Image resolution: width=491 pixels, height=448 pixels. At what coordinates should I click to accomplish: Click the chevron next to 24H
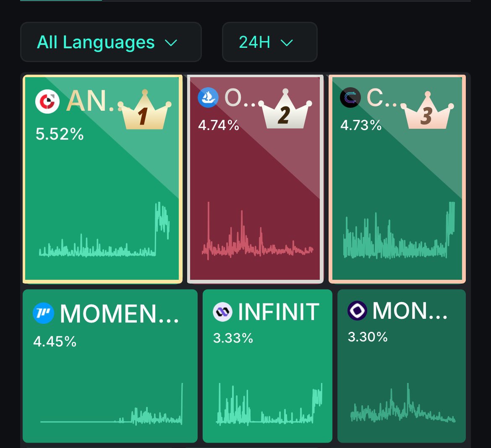tap(287, 43)
